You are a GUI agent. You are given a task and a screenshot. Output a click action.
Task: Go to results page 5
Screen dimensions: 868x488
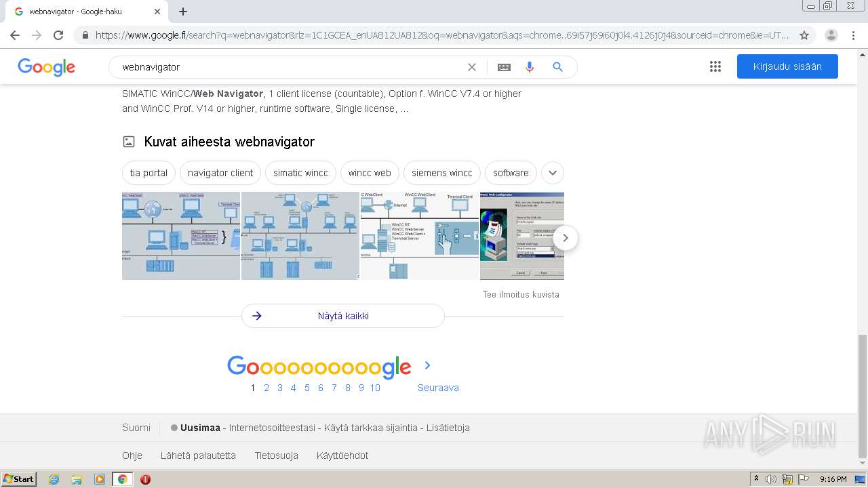307,388
